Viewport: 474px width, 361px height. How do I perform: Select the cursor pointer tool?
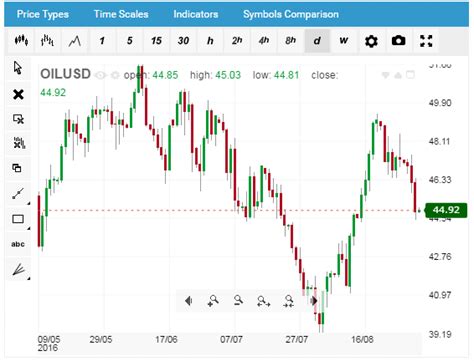coord(18,68)
